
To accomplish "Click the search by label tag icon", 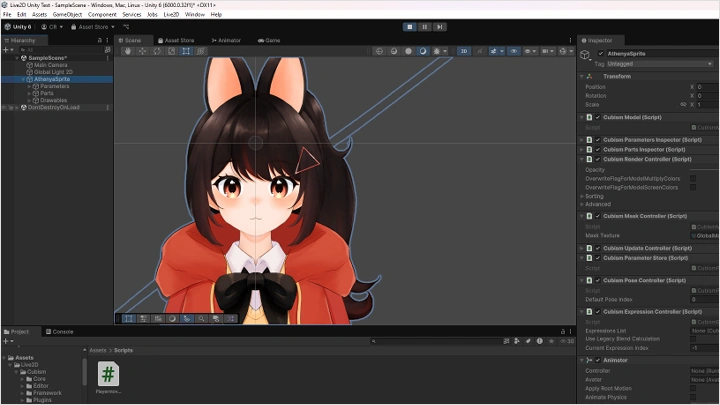I will pos(528,341).
